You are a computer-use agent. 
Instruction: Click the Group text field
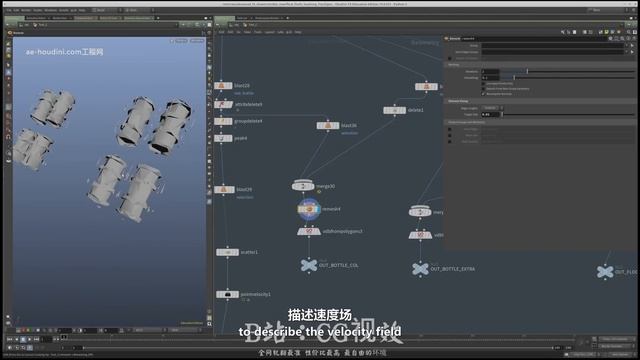552,45
